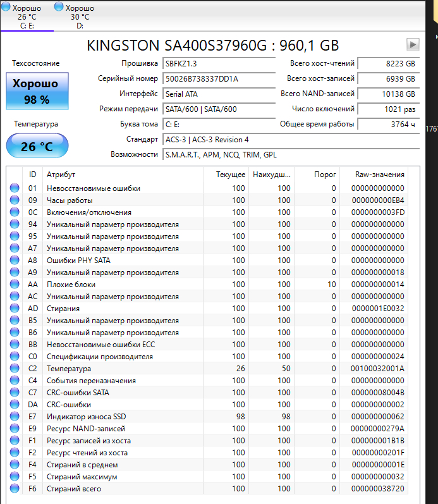Click worst value 50 in Температура row

(x=286, y=369)
